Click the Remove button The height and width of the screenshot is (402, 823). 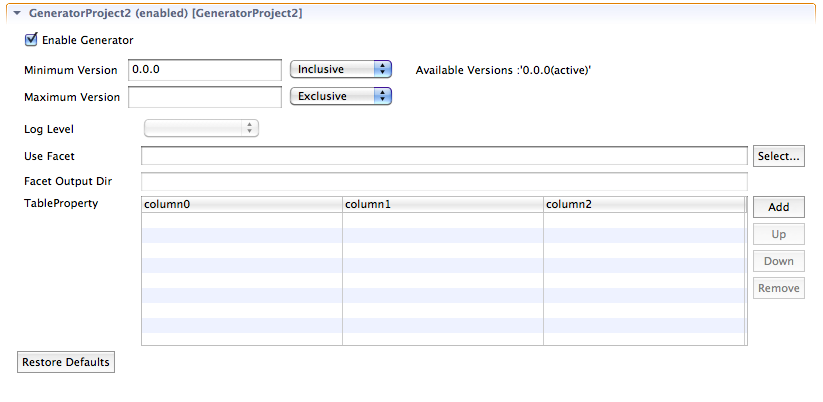[x=778, y=288]
